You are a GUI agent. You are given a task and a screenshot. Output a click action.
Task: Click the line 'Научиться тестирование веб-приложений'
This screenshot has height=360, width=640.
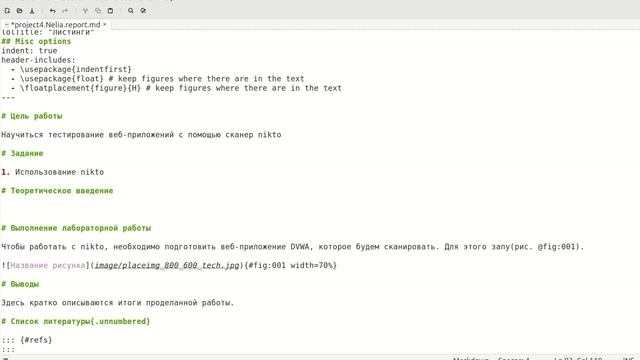click(141, 135)
